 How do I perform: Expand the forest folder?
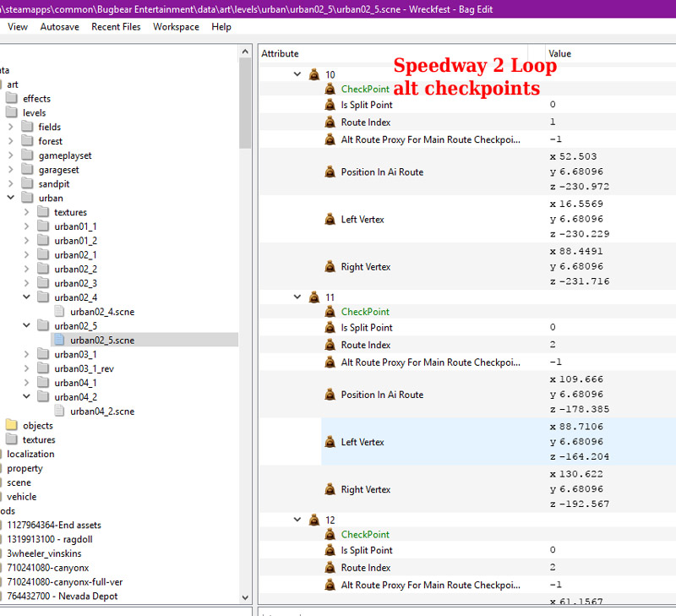11,141
